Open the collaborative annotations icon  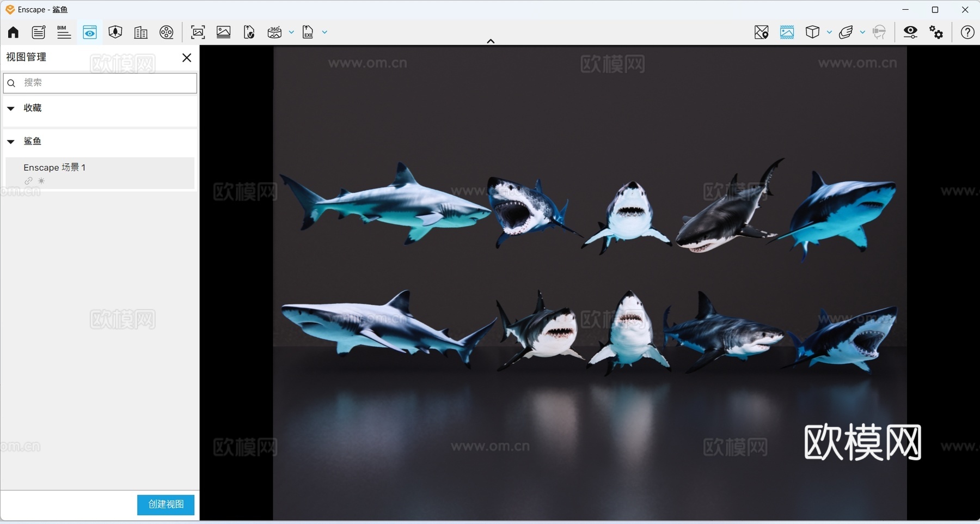coord(38,32)
